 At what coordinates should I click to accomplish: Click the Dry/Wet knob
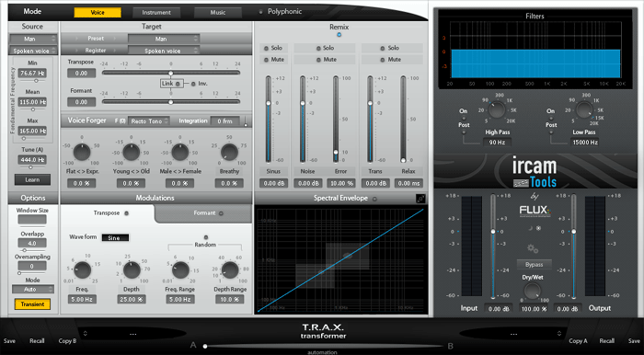[x=533, y=291]
